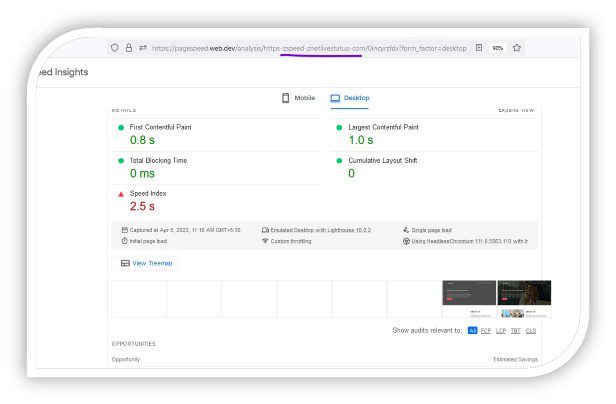Click the 90% zoom level indicator
The image size is (616, 404).
pos(497,48)
